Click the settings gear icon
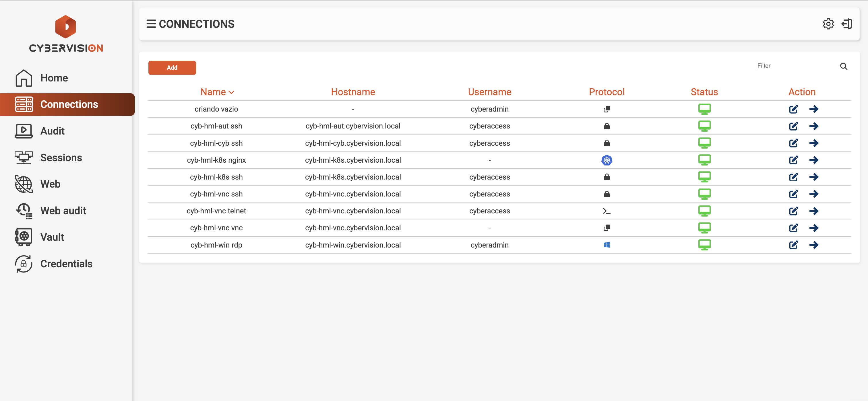This screenshot has height=401, width=868. point(828,24)
